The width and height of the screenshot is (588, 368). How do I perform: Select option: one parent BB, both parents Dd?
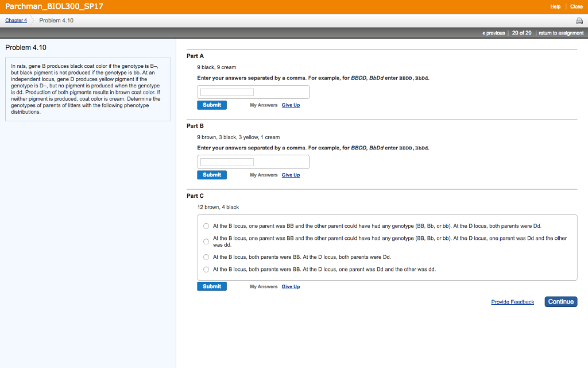[206, 226]
